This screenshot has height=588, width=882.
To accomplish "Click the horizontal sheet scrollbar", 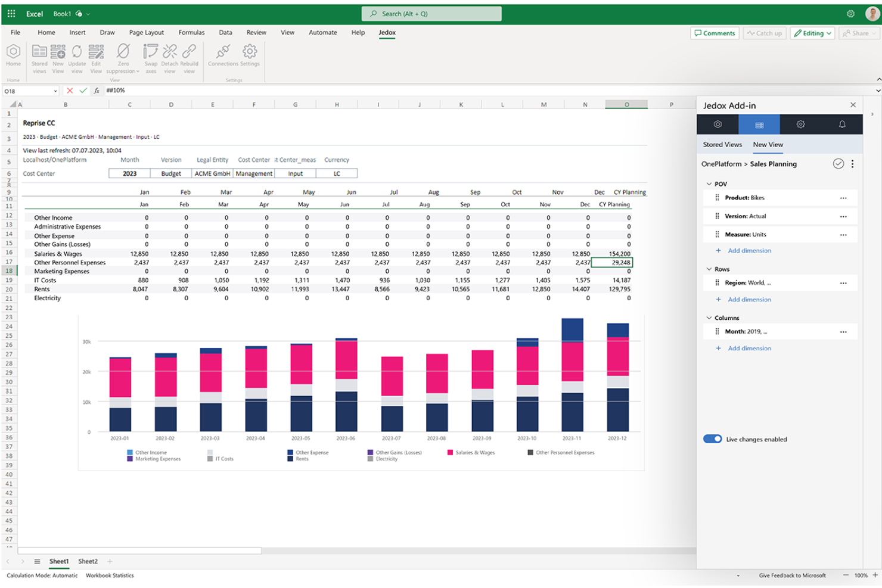I will click(x=140, y=550).
